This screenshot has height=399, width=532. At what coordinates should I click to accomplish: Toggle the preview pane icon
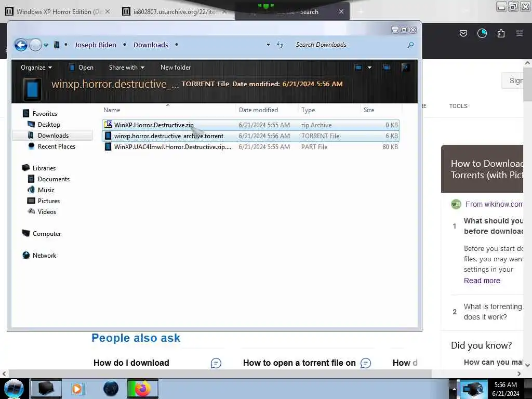tap(387, 68)
